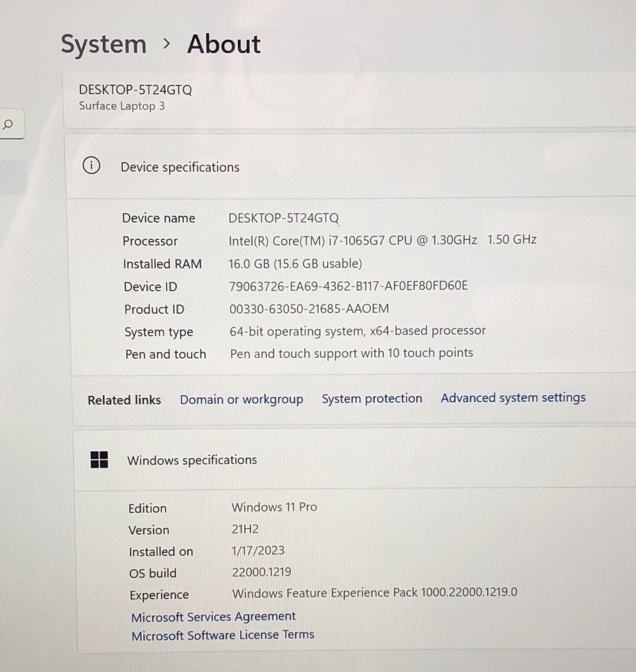The height and width of the screenshot is (672, 636).
Task: Click the Device name value in specifications
Action: coord(284,218)
